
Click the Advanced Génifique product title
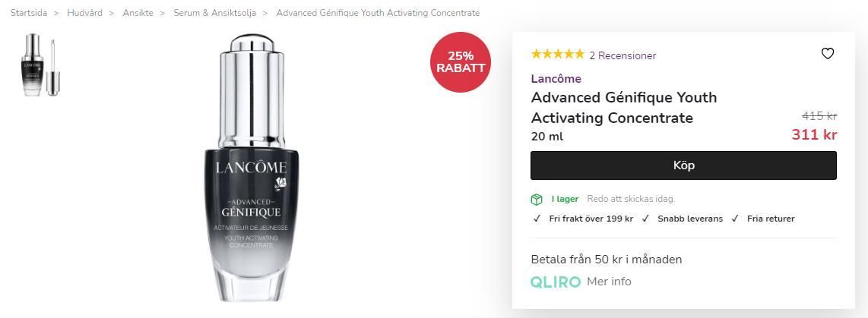[624, 107]
